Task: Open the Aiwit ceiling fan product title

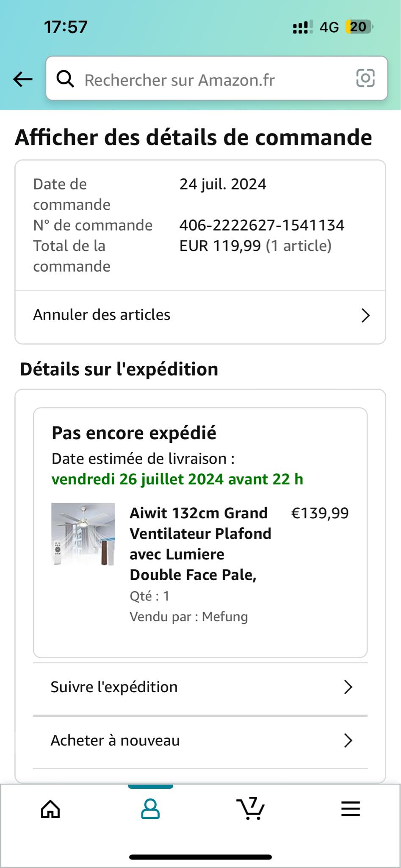Action: click(200, 544)
